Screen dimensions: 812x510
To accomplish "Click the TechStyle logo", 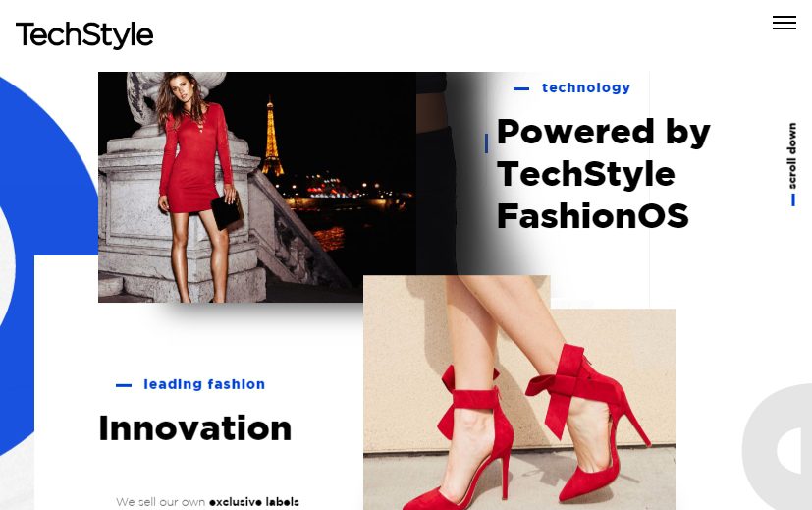I will coord(84,35).
